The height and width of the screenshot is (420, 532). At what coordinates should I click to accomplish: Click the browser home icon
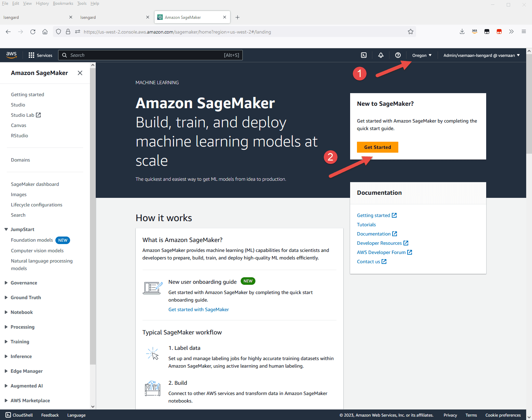(45, 32)
